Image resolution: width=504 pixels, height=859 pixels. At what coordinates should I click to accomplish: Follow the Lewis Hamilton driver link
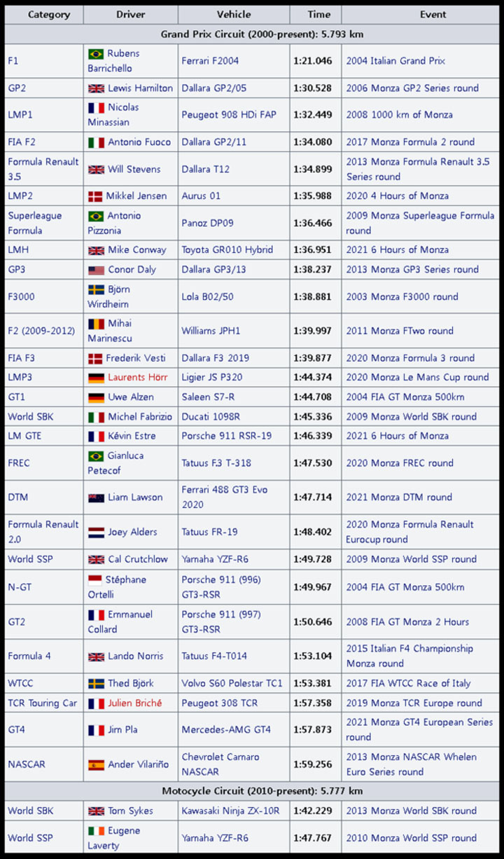140,88
